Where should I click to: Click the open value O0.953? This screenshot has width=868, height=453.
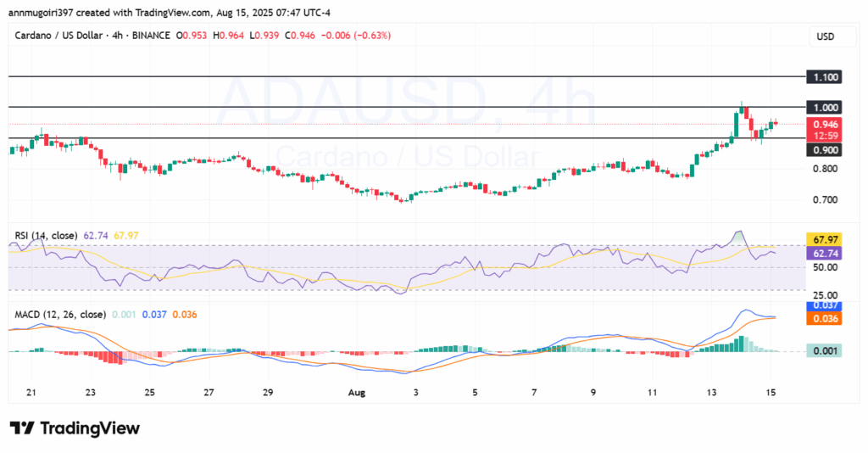coord(192,36)
